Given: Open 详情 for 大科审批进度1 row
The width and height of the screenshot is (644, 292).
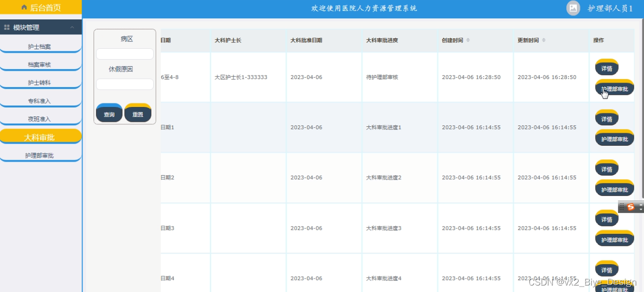Looking at the screenshot, I should coord(607,118).
